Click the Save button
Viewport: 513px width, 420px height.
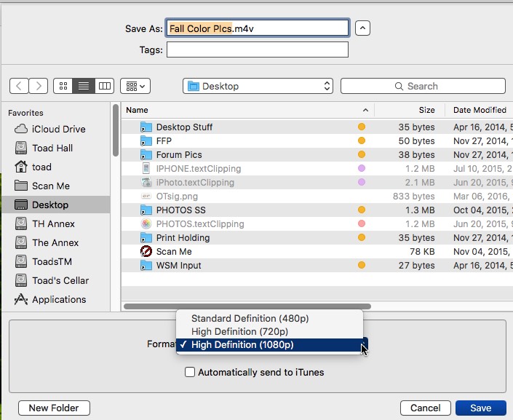pos(480,408)
